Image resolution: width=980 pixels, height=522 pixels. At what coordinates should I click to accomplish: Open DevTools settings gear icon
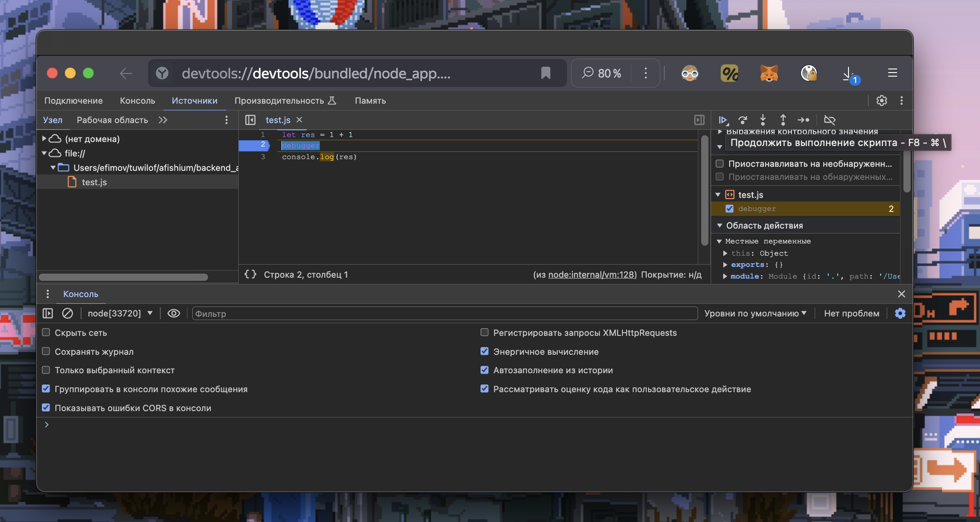[x=882, y=101]
